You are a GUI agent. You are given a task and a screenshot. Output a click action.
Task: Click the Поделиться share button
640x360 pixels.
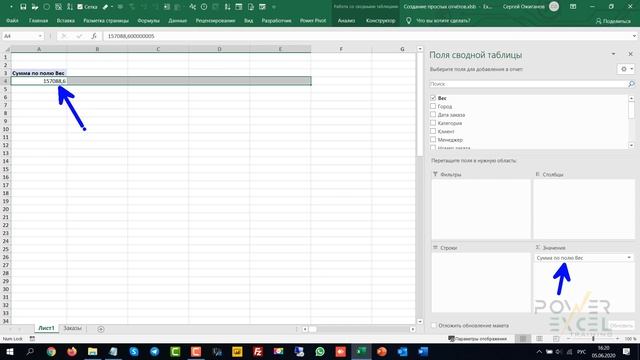click(x=613, y=21)
